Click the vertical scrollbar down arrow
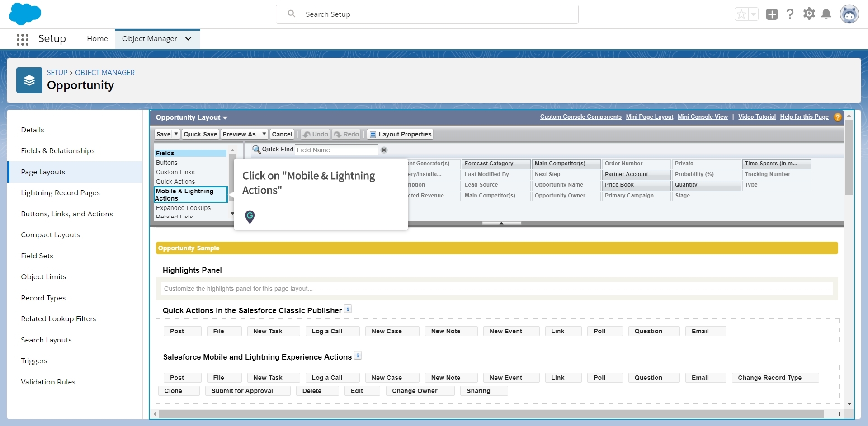 tap(849, 404)
